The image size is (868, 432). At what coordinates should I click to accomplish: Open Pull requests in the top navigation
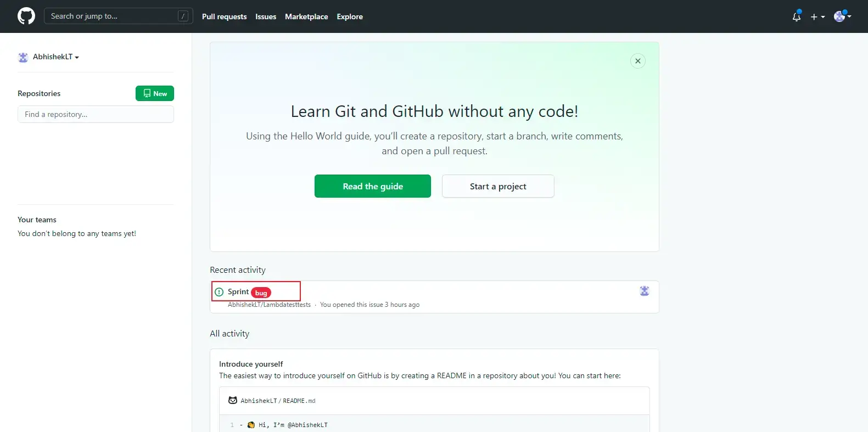224,16
